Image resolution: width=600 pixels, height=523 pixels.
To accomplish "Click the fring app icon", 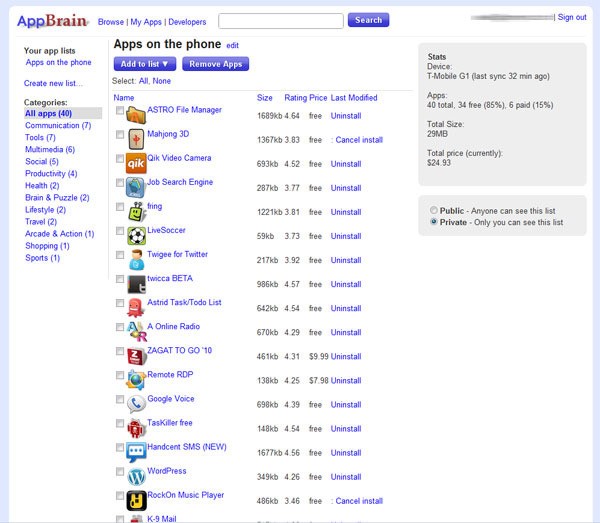I will (x=137, y=212).
